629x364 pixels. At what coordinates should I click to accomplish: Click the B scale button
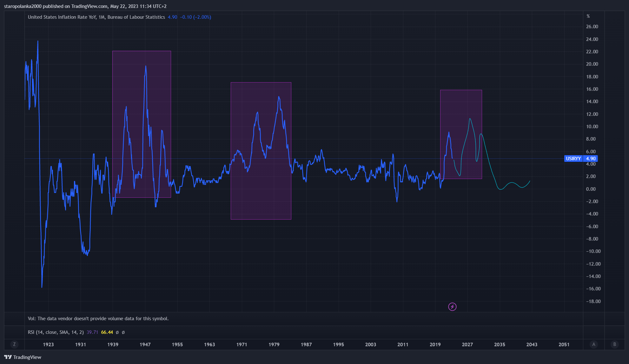[615, 344]
